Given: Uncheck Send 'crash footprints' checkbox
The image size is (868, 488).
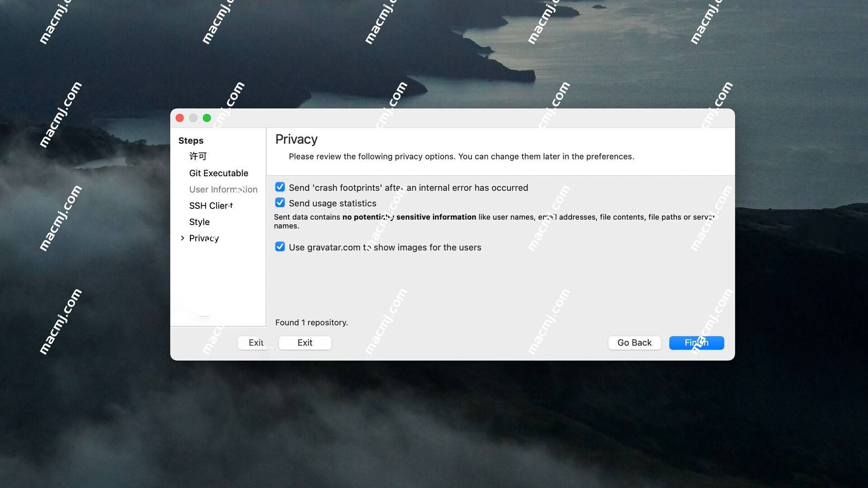Looking at the screenshot, I should [x=280, y=187].
